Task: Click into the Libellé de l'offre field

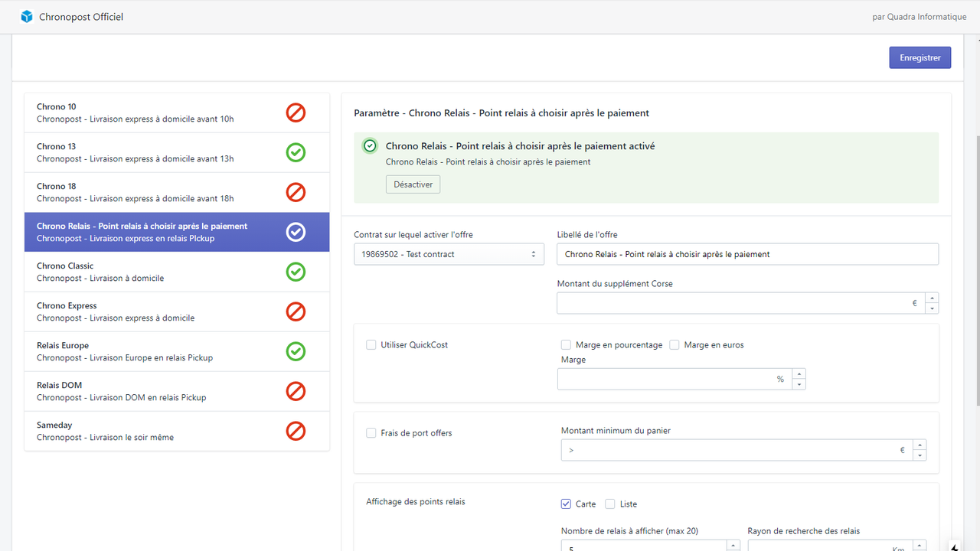Action: (747, 254)
